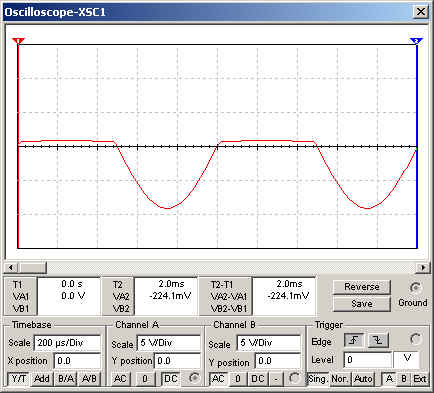The height and width of the screenshot is (393, 434).
Task: Click the right scroll arrow under the display
Action: point(423,267)
